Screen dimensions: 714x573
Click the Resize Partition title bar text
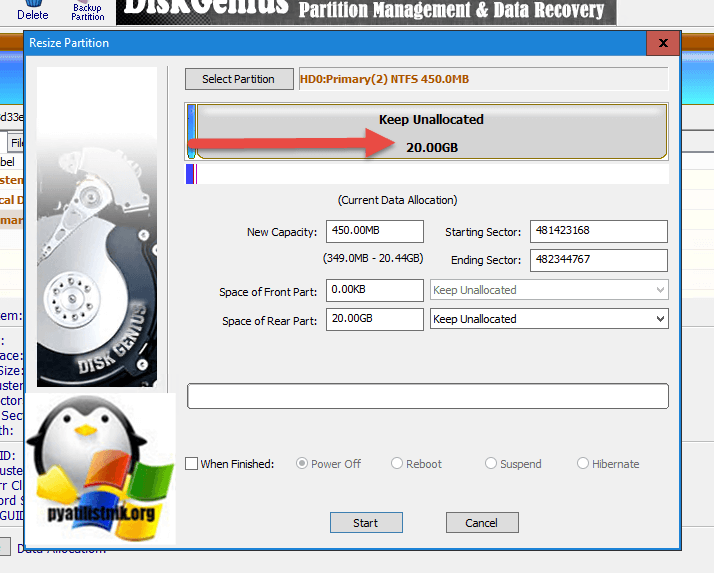pos(69,43)
